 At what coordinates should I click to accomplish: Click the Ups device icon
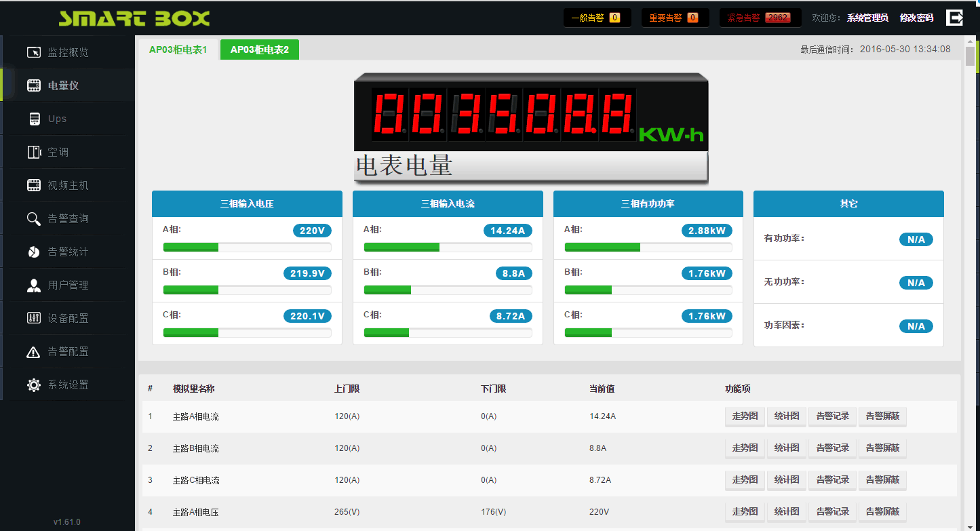coord(34,119)
